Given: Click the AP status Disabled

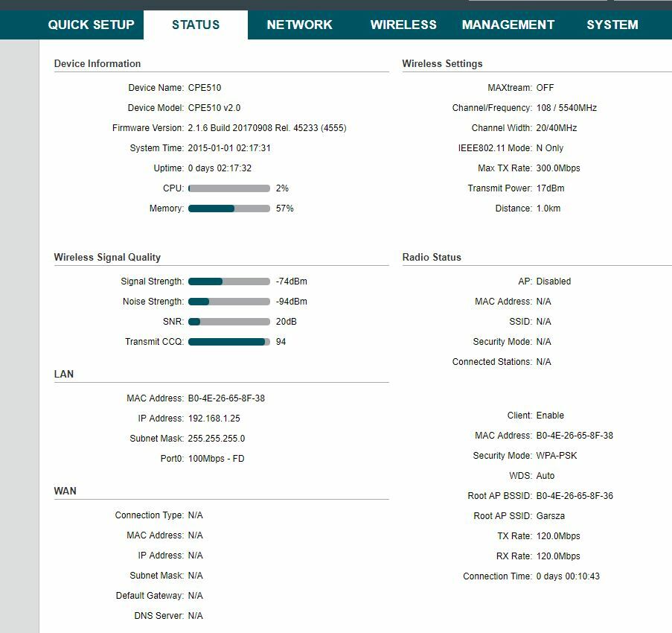Looking at the screenshot, I should click(553, 281).
